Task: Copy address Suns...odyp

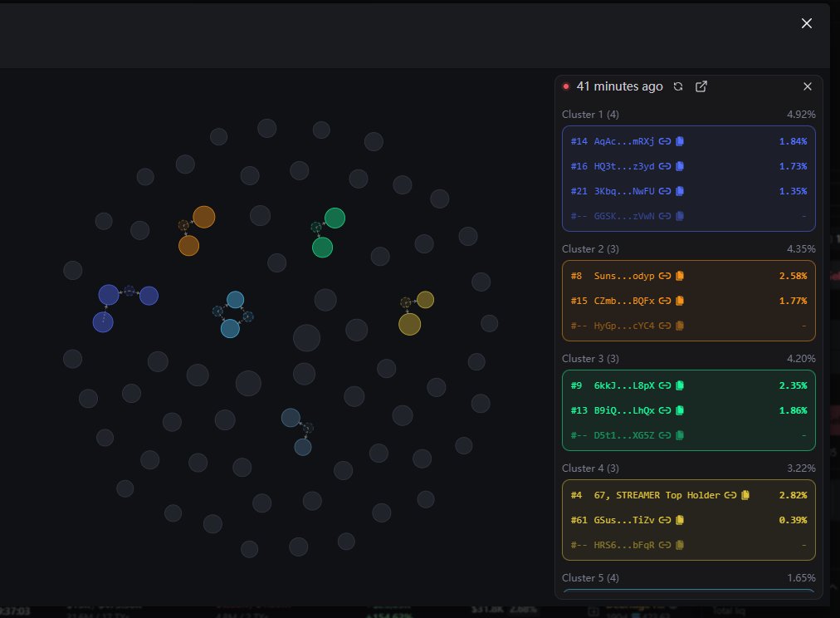Action: pyautogui.click(x=680, y=276)
